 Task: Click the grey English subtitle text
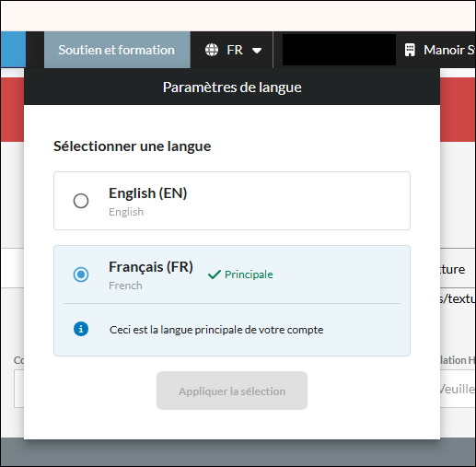(x=126, y=212)
